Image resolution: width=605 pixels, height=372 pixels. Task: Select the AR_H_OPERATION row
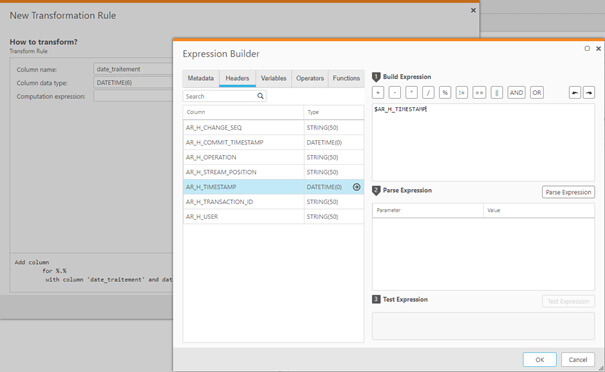pos(273,157)
